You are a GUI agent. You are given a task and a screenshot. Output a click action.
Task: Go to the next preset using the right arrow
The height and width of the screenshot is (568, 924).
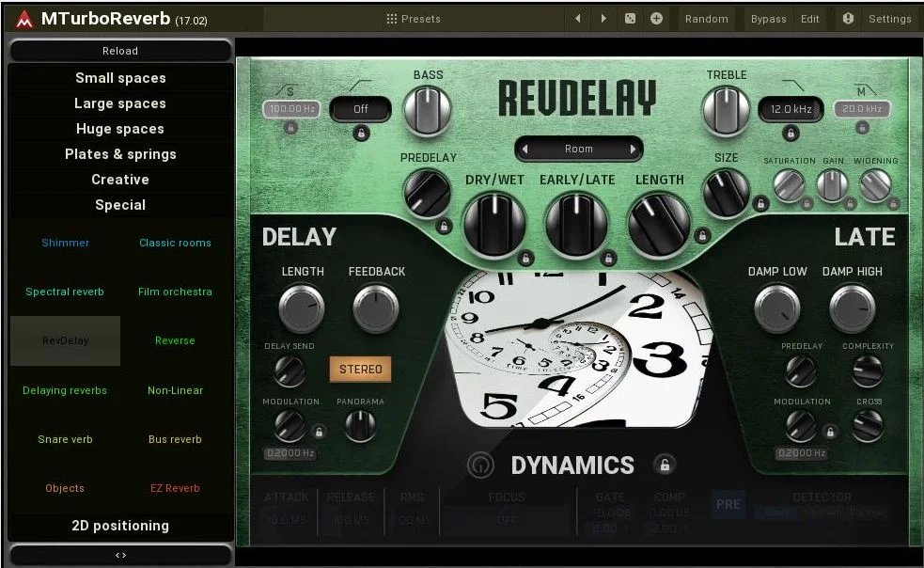pyautogui.click(x=603, y=19)
